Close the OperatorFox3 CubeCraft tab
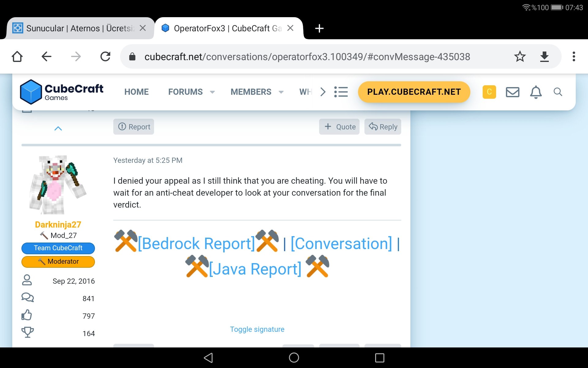 tap(290, 28)
